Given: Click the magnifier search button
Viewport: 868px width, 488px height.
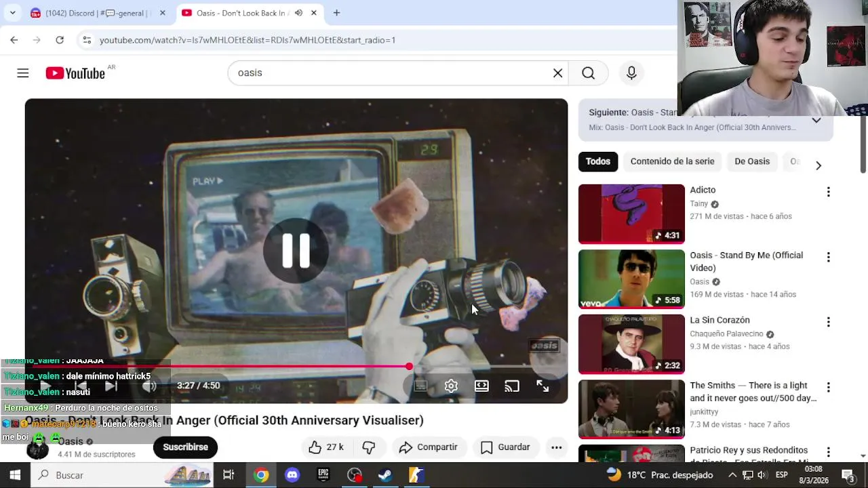Looking at the screenshot, I should [588, 73].
